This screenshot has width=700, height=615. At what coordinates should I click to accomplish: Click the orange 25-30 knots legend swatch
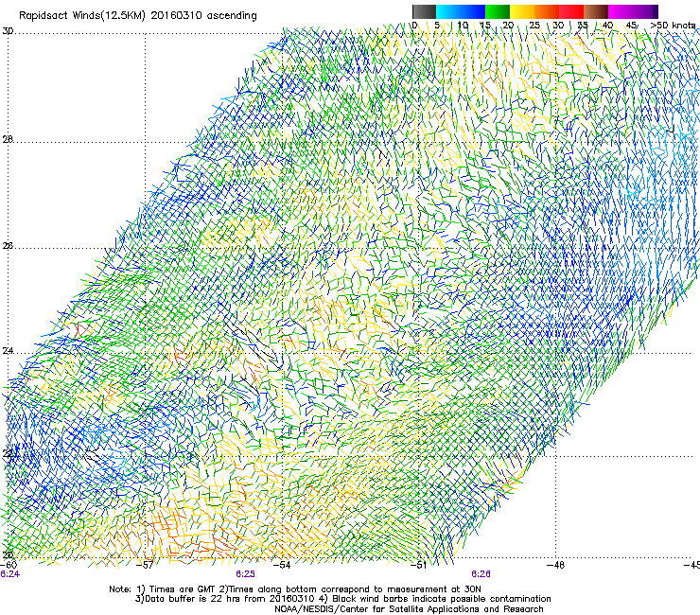coord(547,11)
